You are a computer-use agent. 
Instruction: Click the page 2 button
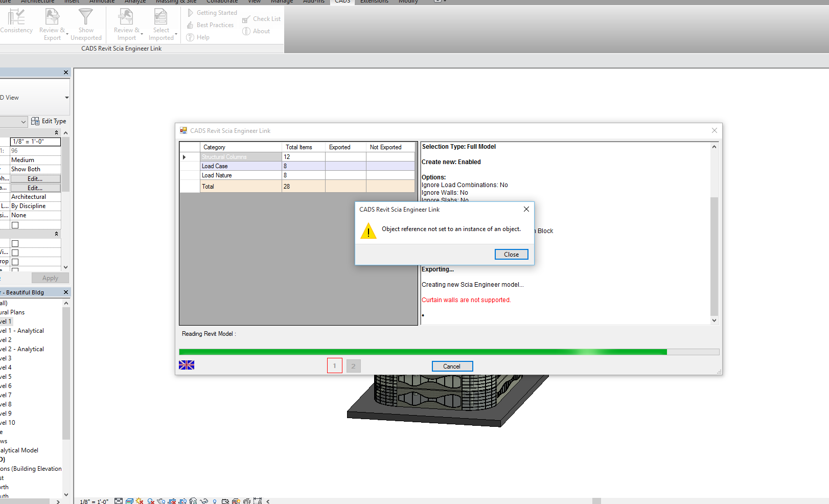353,366
